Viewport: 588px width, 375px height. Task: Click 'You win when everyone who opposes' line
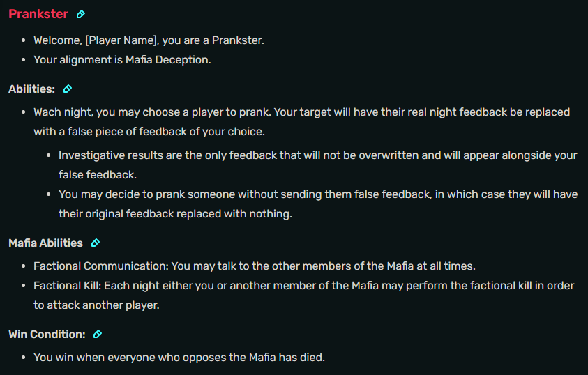pos(179,357)
